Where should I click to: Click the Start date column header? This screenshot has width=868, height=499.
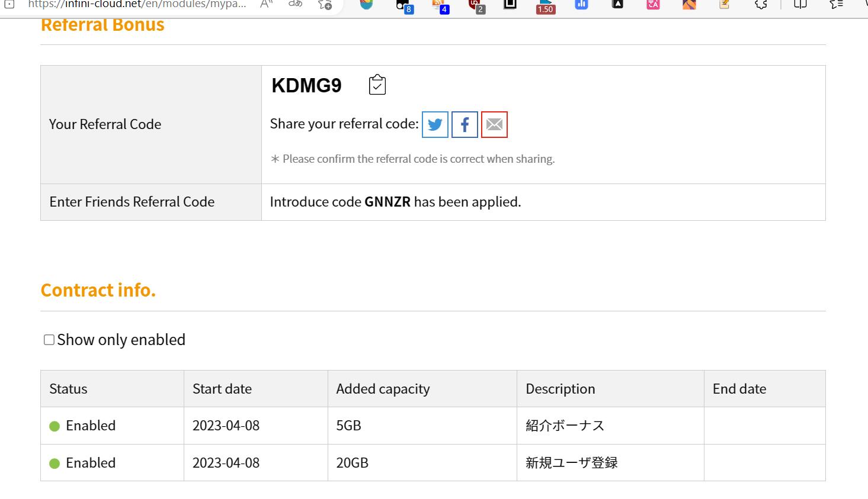[222, 389]
